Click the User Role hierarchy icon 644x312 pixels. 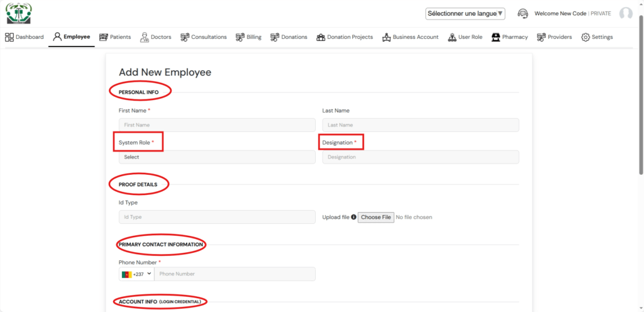[452, 37]
